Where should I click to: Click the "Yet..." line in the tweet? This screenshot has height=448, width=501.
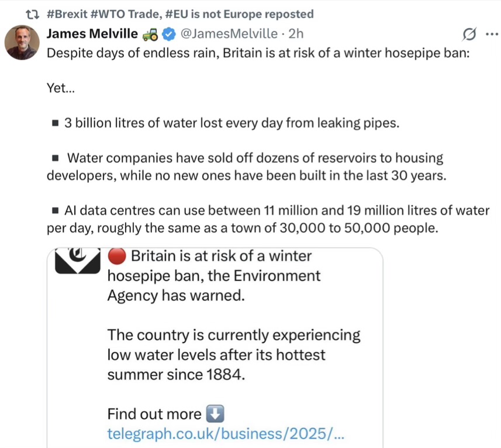coord(57,89)
